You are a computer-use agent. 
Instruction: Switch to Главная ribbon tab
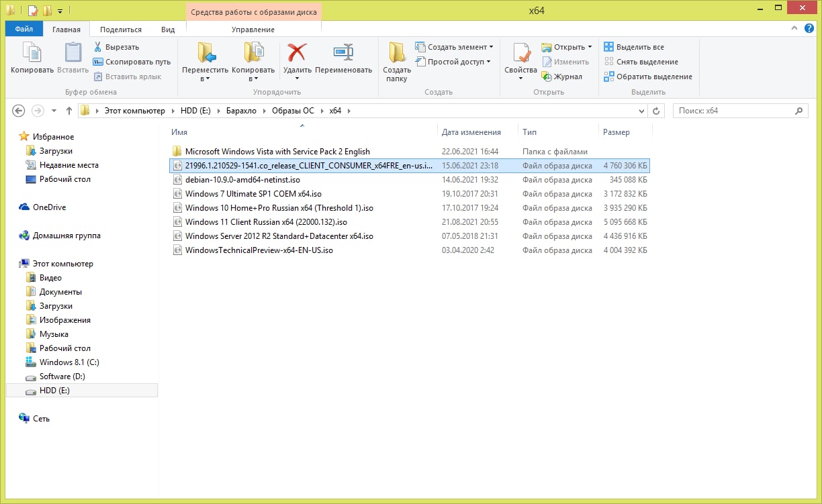click(x=66, y=30)
